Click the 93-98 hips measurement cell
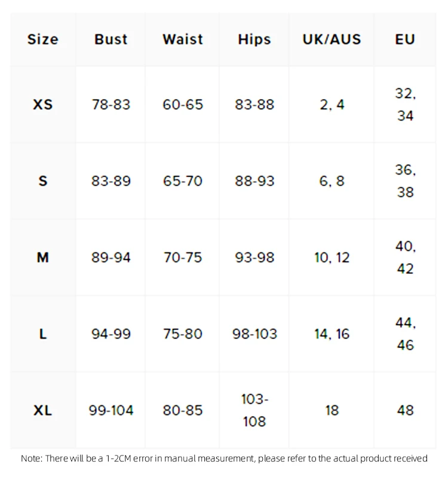Image resolution: width=448 pixels, height=486 pixels. pos(254,258)
